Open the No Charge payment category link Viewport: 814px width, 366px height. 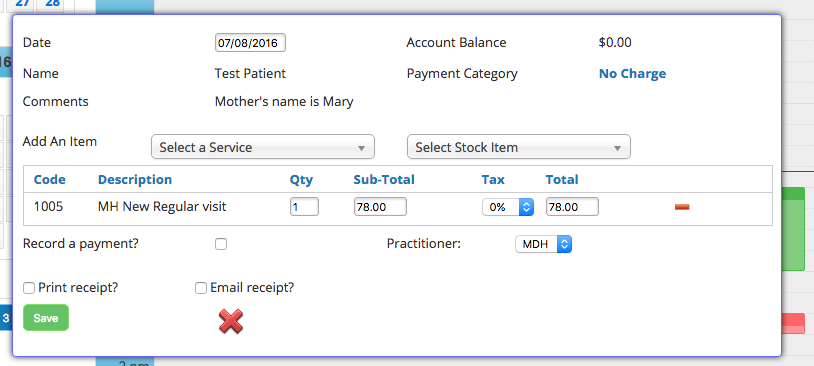(632, 74)
